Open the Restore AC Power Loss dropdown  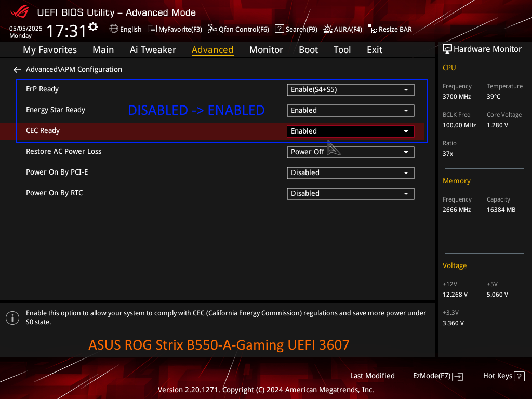pos(351,152)
